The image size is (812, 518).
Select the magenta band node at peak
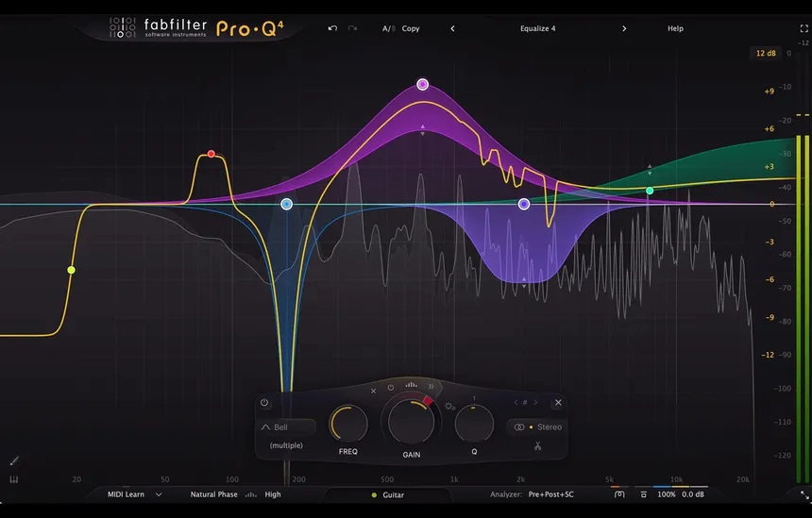coord(423,84)
